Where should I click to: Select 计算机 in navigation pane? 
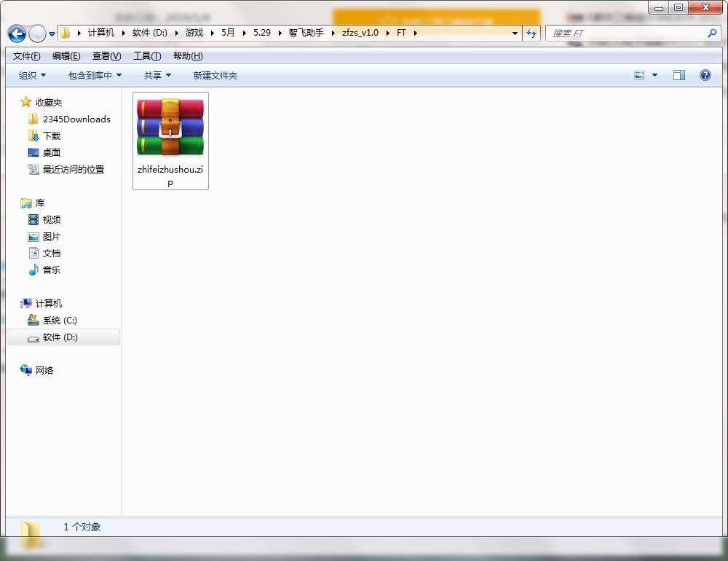point(49,304)
